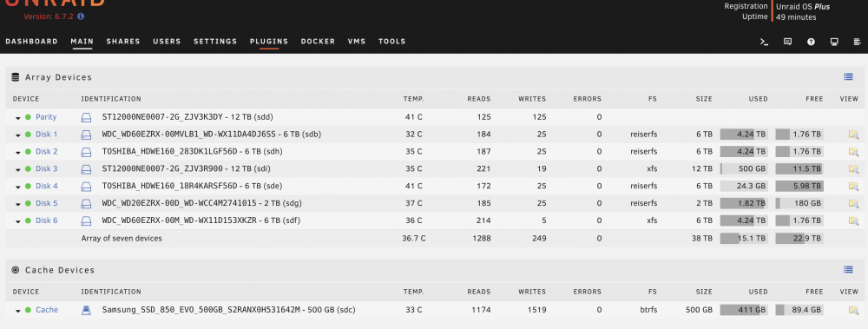Open the Parity device link

(x=46, y=117)
